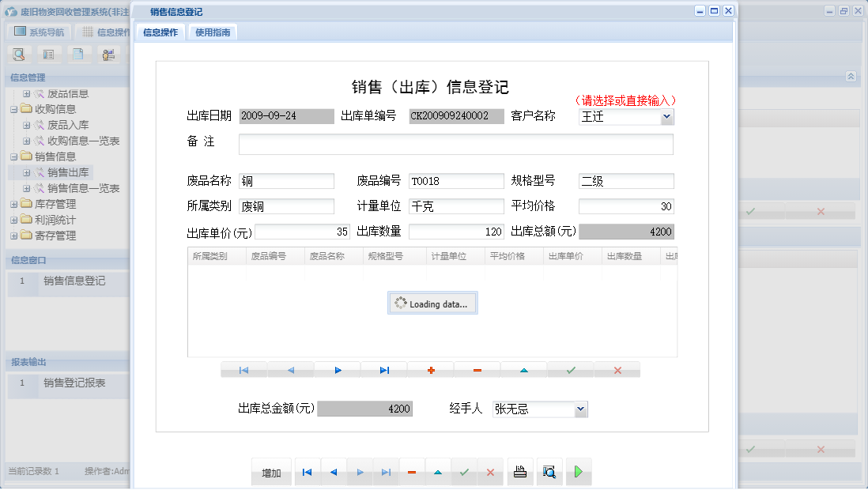Open 销售登记报表 under 报表输出

[74, 384]
